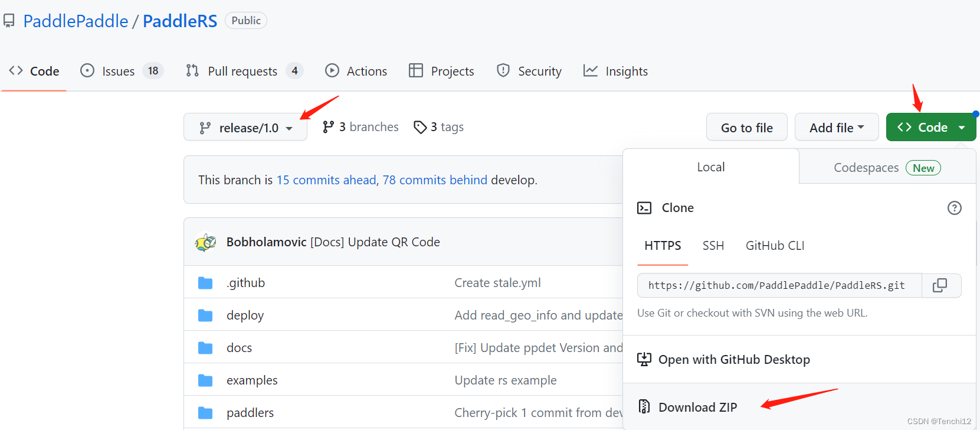This screenshot has height=430, width=980.
Task: Click the Issues circle-dot icon
Action: [x=87, y=71]
